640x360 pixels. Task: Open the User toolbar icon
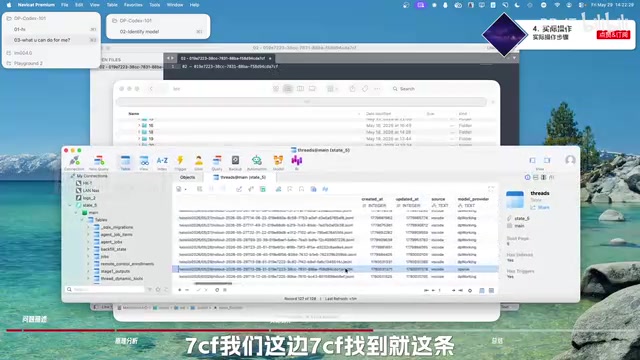[198, 162]
